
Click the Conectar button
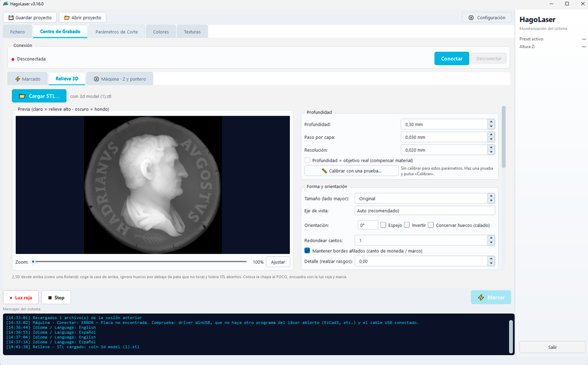[452, 58]
